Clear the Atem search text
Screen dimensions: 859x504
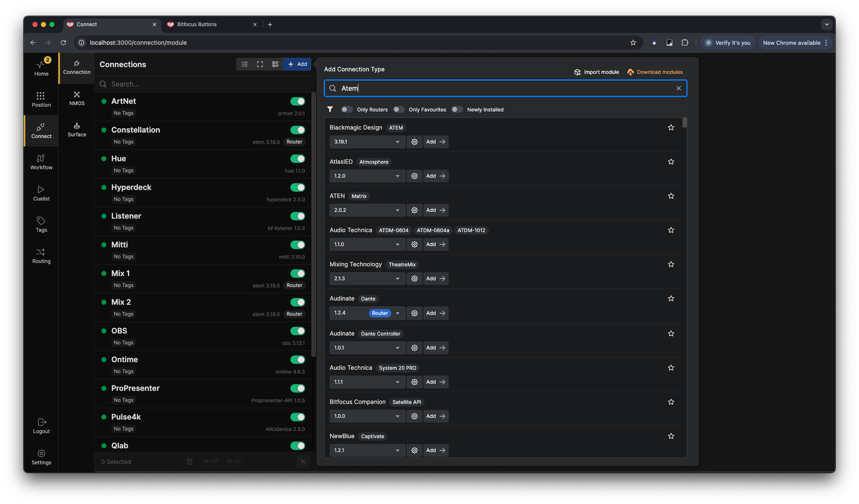(679, 88)
